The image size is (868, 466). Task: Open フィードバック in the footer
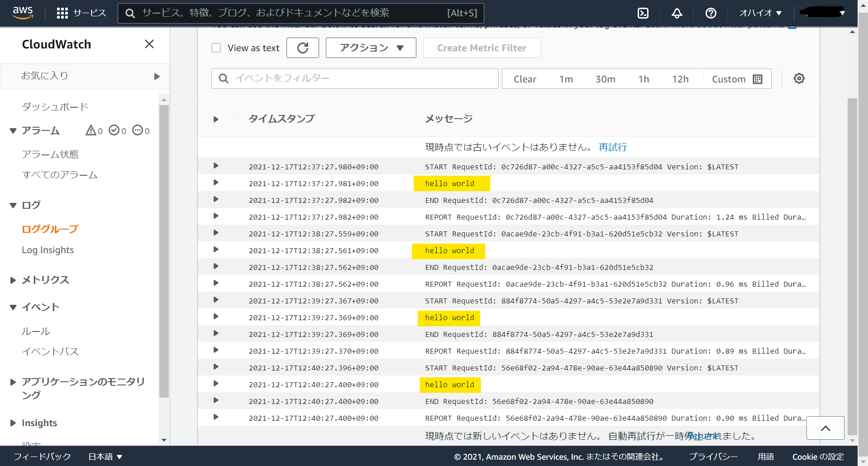[42, 456]
